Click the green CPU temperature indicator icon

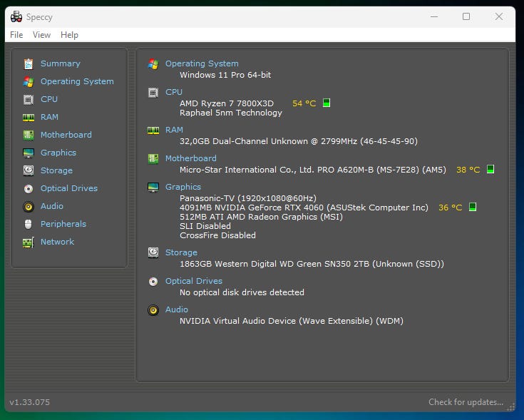(x=327, y=103)
